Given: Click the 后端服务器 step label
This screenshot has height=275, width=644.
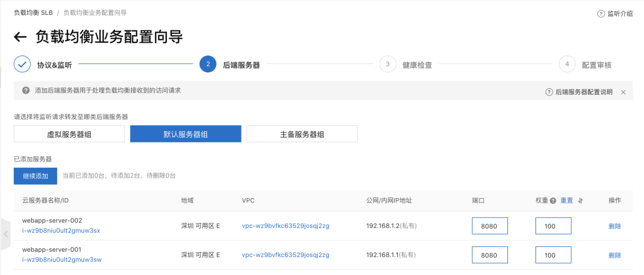Looking at the screenshot, I should pyautogui.click(x=241, y=65).
